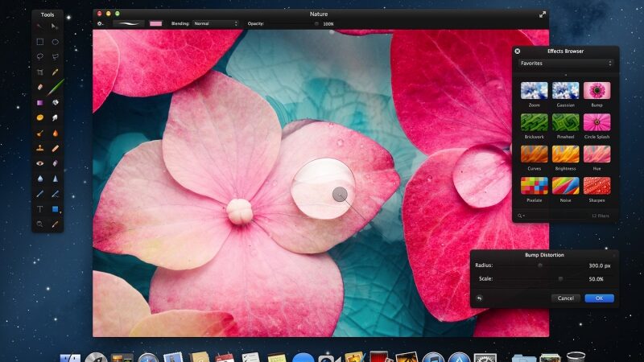Choose the Pixelate effect thumbnail
This screenshot has width=644, height=362.
[534, 186]
